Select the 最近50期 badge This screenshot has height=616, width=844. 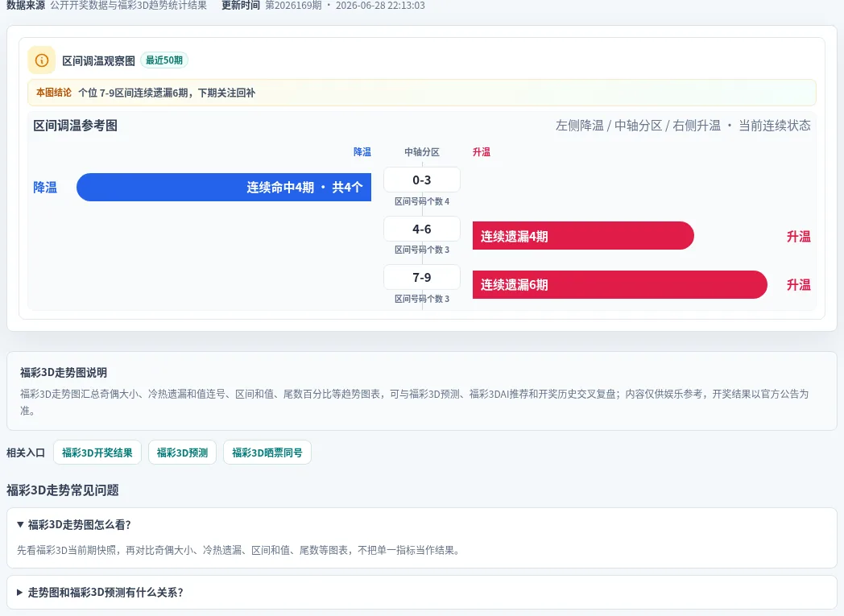point(164,60)
